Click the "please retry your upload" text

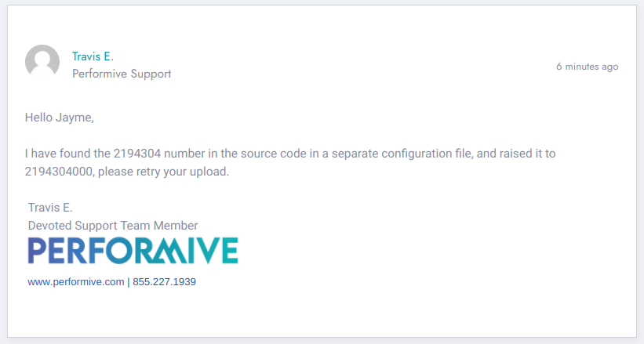pos(162,172)
